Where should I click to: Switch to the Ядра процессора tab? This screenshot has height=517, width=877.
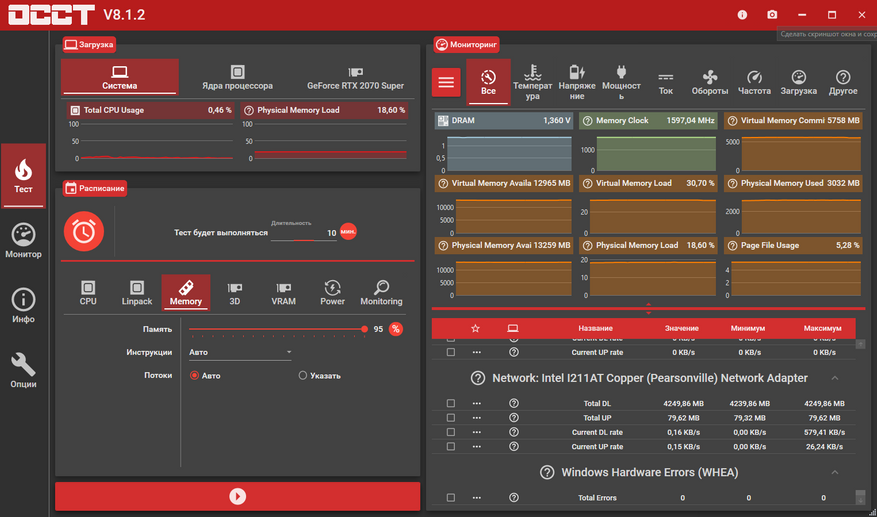tap(237, 78)
